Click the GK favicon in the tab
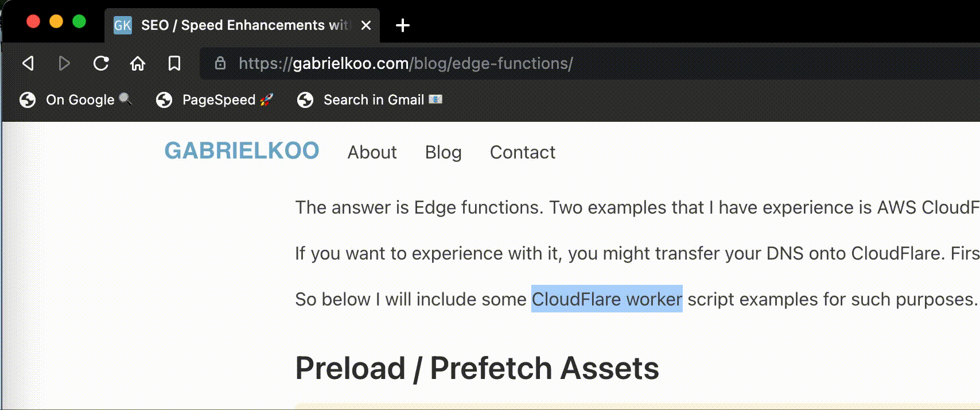The image size is (980, 410). (x=123, y=25)
